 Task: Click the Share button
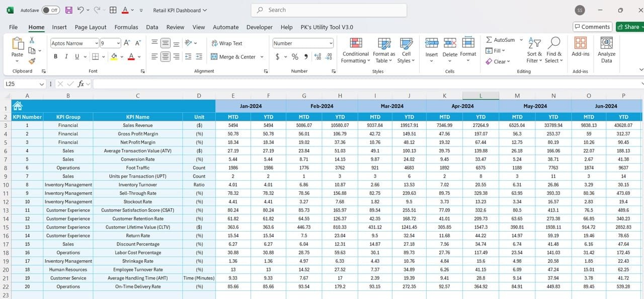(628, 27)
